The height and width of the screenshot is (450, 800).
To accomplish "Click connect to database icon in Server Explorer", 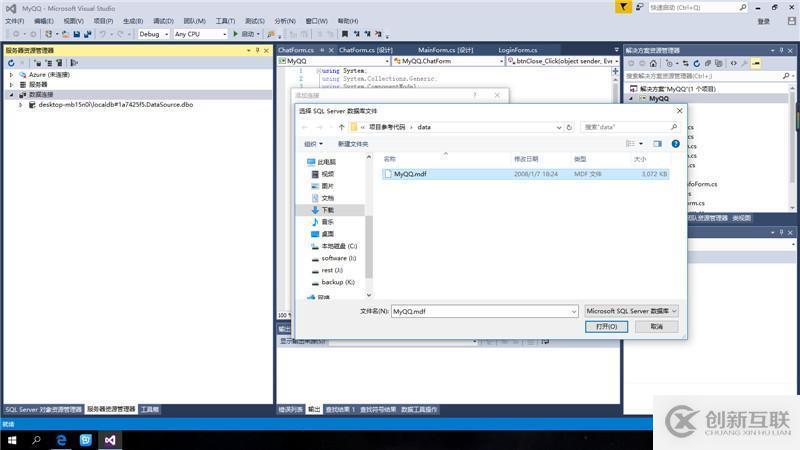I will click(x=38, y=63).
